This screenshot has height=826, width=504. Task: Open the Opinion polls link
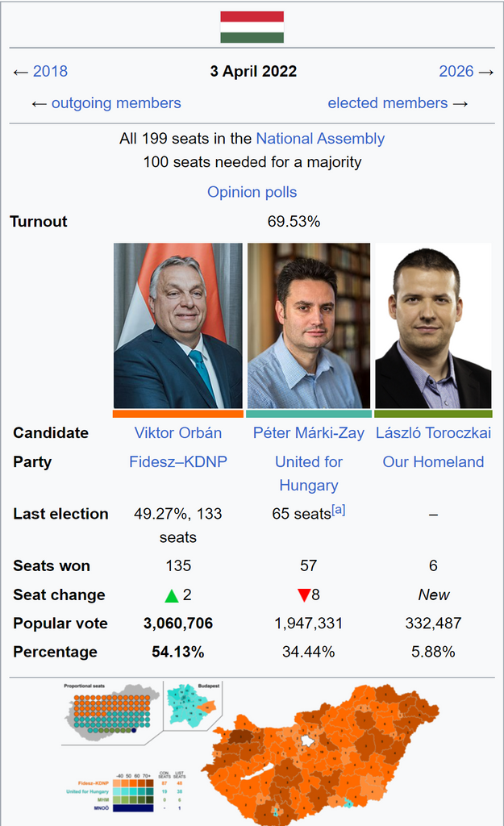[252, 192]
